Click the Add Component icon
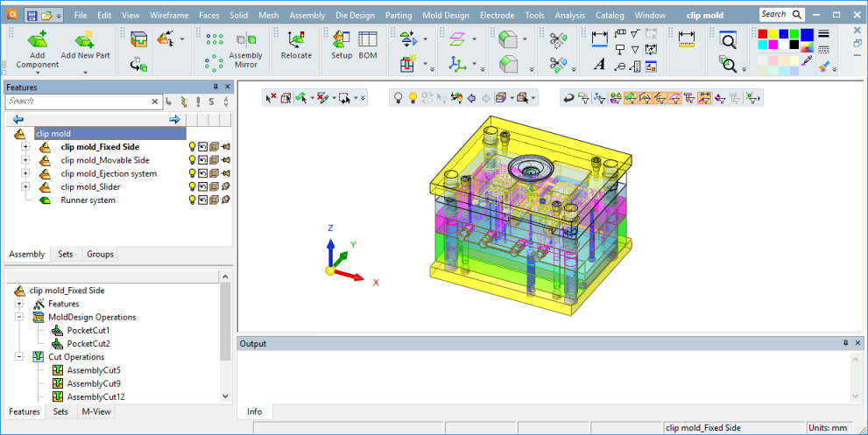Image resolution: width=868 pixels, height=435 pixels. (x=37, y=39)
